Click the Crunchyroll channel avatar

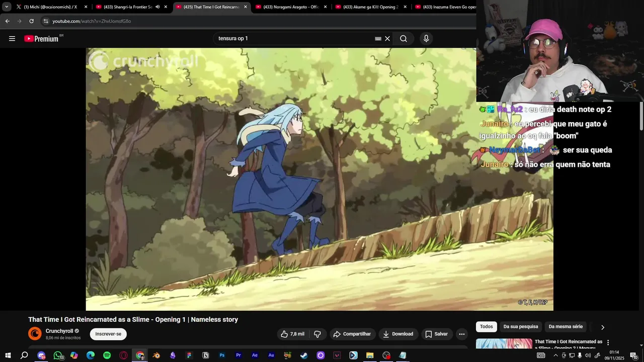(35, 334)
